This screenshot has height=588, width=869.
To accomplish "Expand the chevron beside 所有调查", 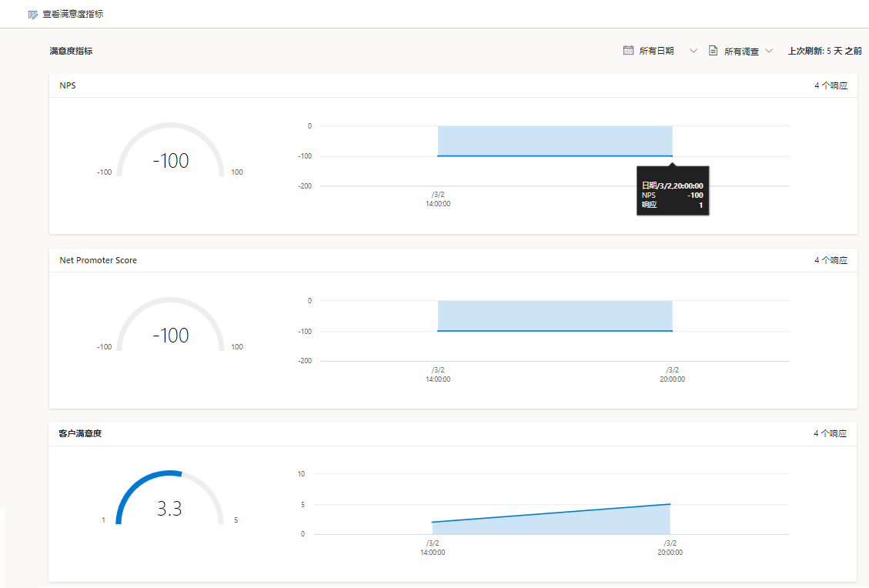I will click(769, 51).
